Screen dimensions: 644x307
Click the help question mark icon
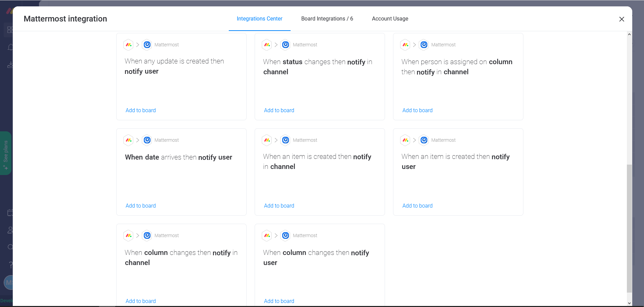click(10, 265)
